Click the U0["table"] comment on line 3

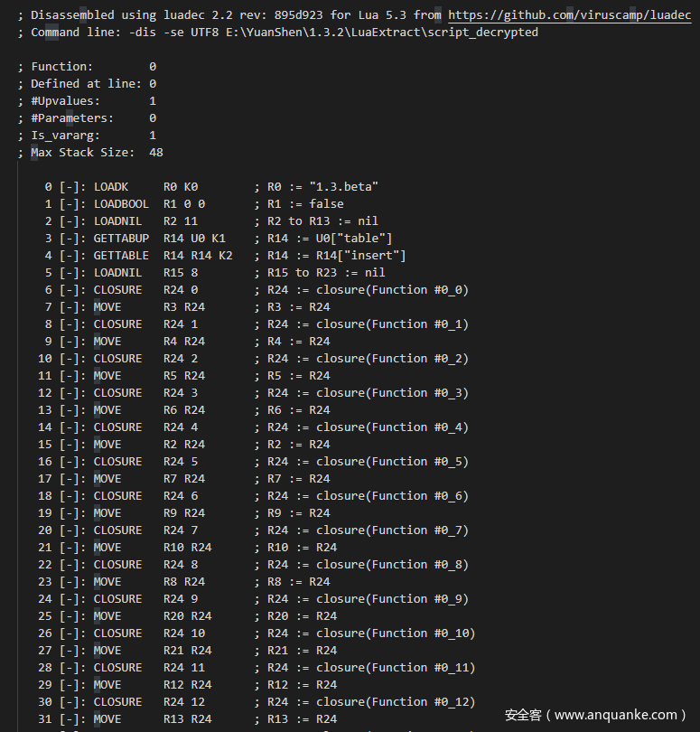pyautogui.click(x=354, y=239)
